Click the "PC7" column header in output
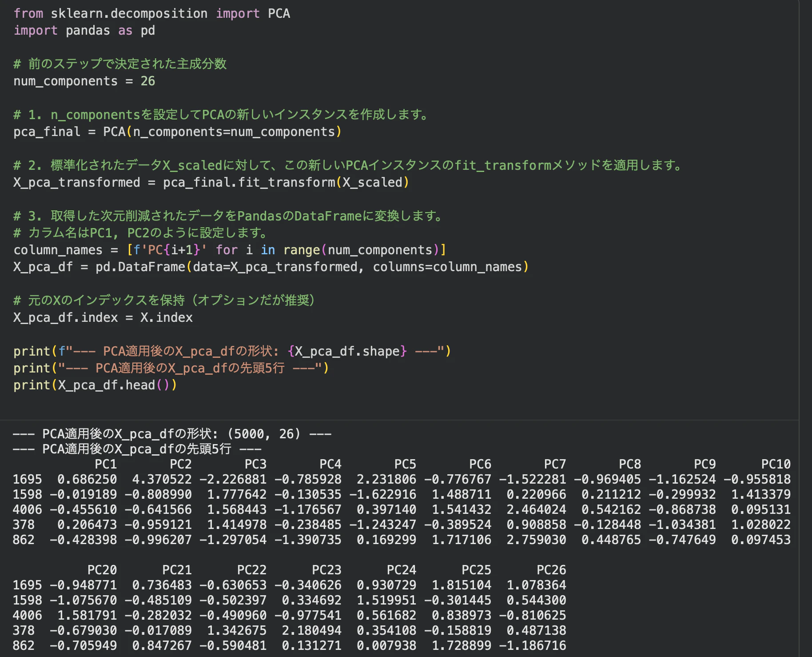Image resolution: width=812 pixels, height=657 pixels. coord(555,464)
